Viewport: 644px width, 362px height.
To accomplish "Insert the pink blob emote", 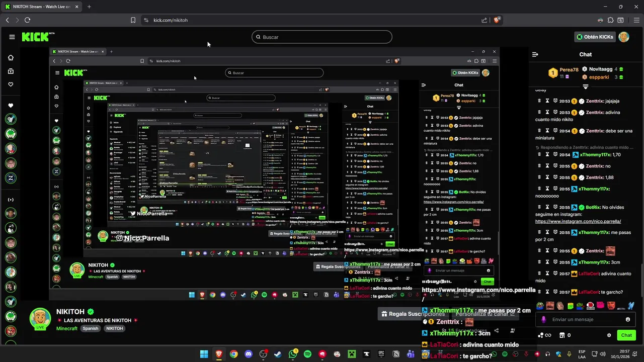I will (601, 306).
